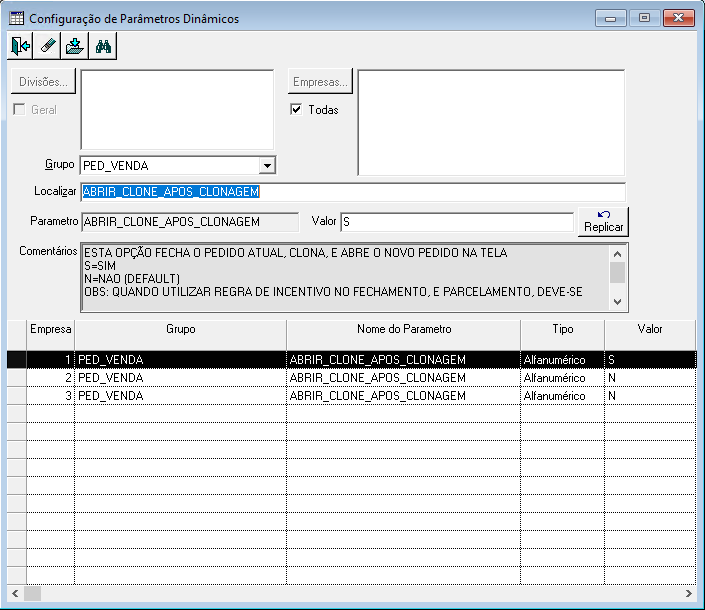Close the Configuração de Parâmetros Dinâmicos window
Image resolution: width=705 pixels, height=610 pixels.
(678, 18)
